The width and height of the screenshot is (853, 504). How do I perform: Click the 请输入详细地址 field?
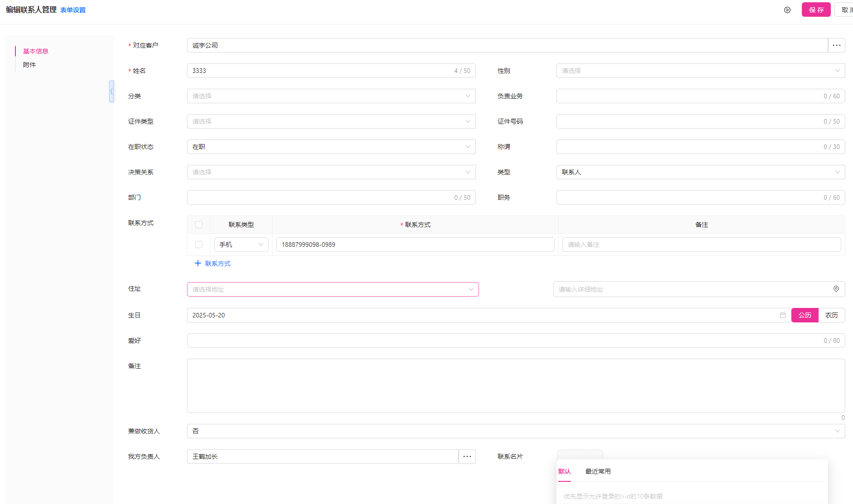point(699,289)
